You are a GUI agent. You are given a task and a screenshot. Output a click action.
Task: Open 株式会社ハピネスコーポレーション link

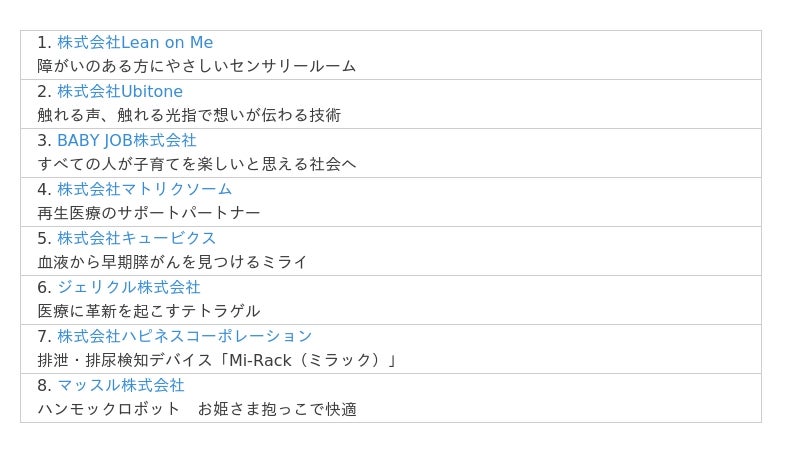184,336
